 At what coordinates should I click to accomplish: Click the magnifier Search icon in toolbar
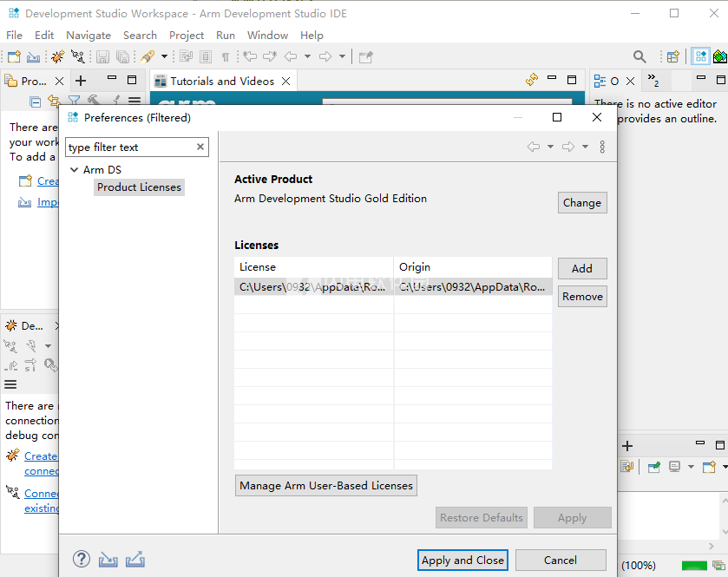(x=639, y=56)
